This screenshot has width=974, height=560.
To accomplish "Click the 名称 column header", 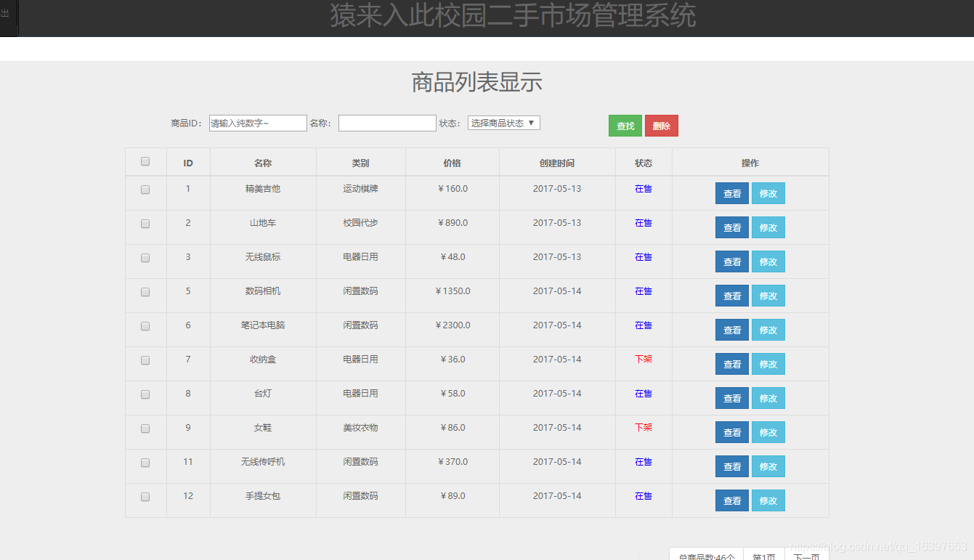I will coord(263,163).
